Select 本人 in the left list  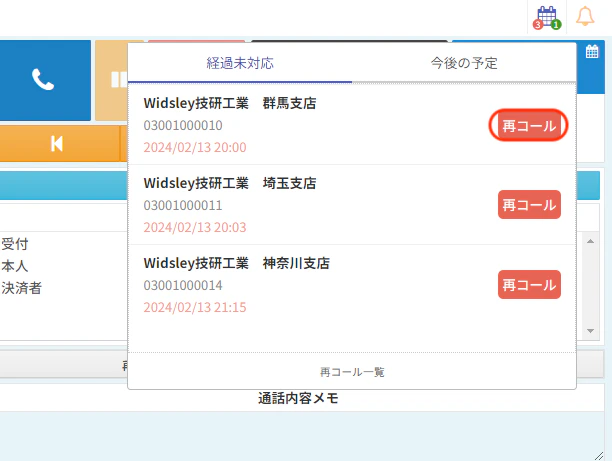tap(15, 266)
